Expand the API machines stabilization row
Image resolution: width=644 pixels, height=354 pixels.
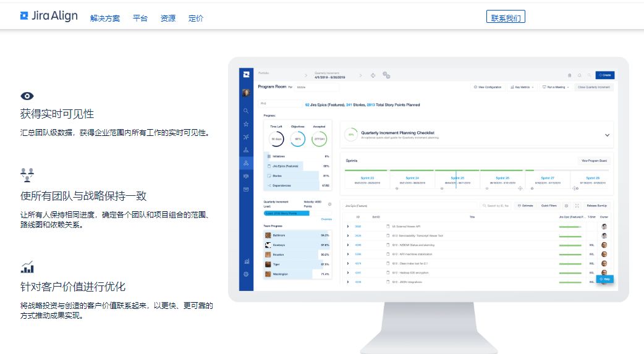348,254
